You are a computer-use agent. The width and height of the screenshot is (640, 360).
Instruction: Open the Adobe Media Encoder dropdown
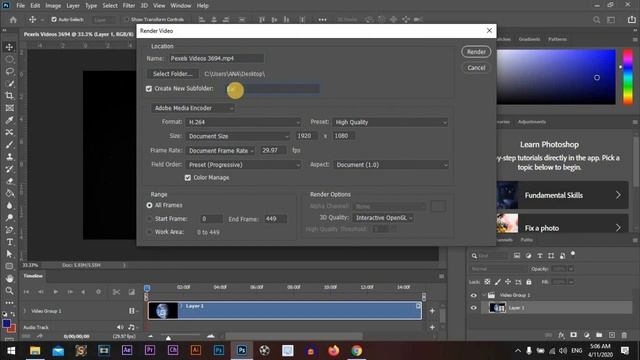coord(193,108)
